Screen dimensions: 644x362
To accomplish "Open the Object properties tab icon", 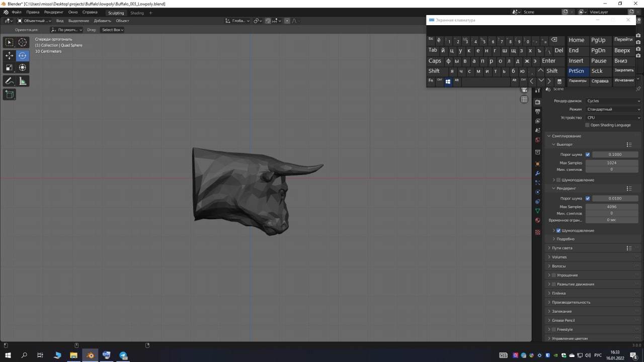I will coord(538,164).
